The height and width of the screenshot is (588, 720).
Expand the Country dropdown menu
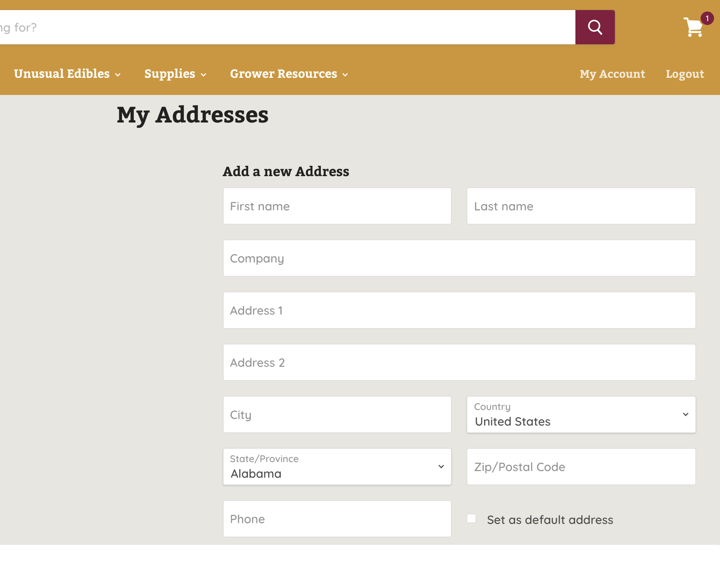point(581,414)
